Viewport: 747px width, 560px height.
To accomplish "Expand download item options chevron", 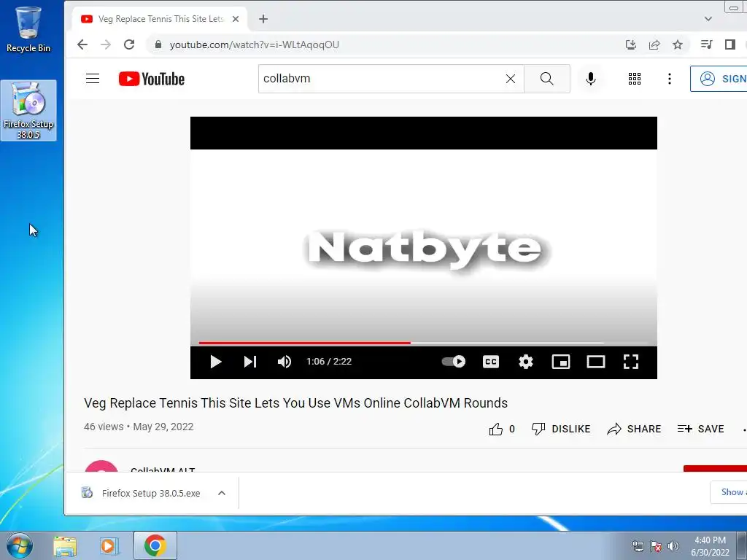I will [x=222, y=494].
